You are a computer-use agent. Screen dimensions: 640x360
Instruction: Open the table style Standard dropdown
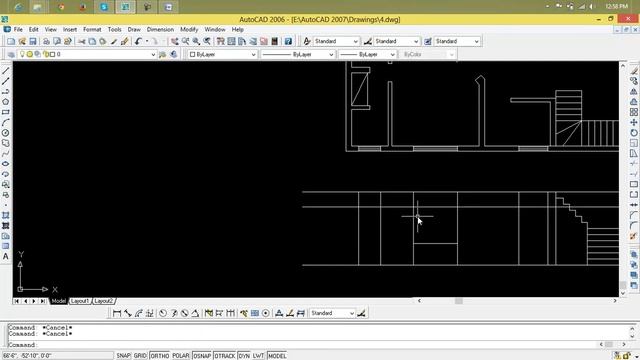pos(457,41)
